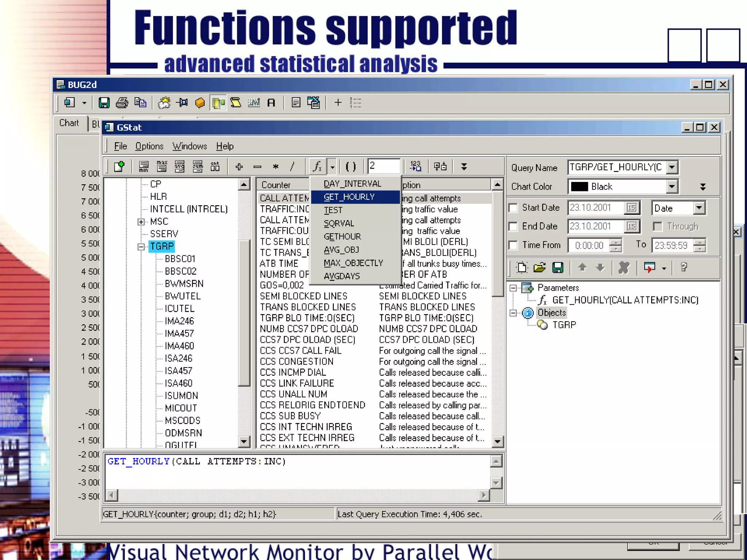Click the printer icon in BUG2d toolbar
747x560 pixels.
pyautogui.click(x=122, y=103)
